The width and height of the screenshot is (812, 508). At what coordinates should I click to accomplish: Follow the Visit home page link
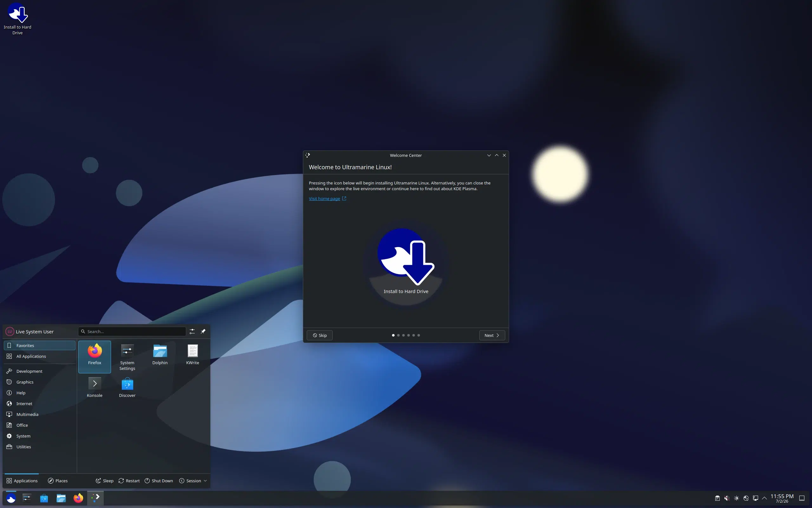coord(327,198)
